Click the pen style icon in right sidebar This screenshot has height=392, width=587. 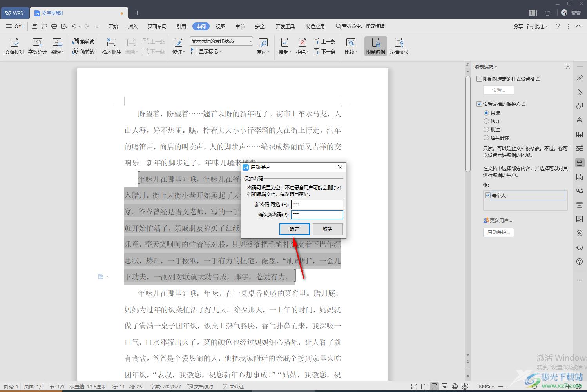(x=580, y=78)
